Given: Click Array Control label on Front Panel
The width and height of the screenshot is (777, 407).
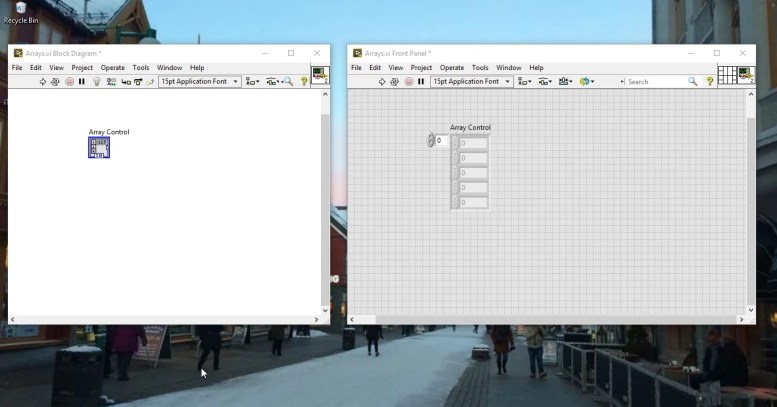Looking at the screenshot, I should coord(470,127).
